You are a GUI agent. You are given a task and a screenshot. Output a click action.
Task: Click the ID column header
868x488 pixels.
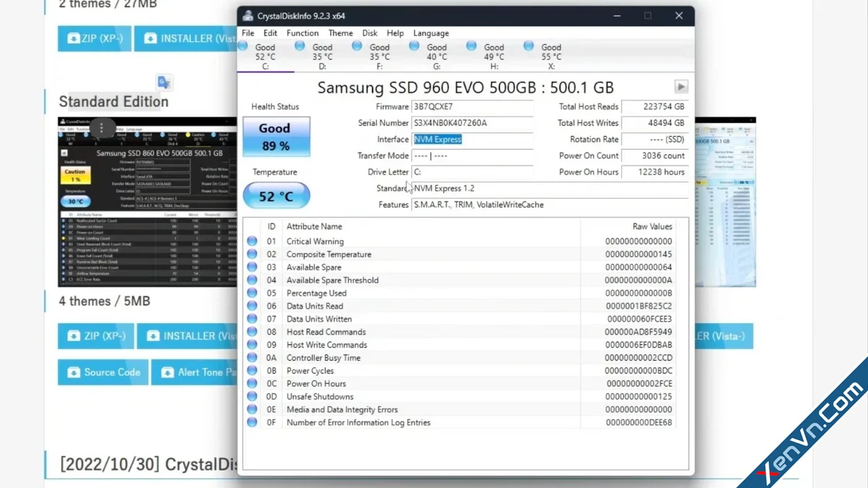(x=272, y=226)
